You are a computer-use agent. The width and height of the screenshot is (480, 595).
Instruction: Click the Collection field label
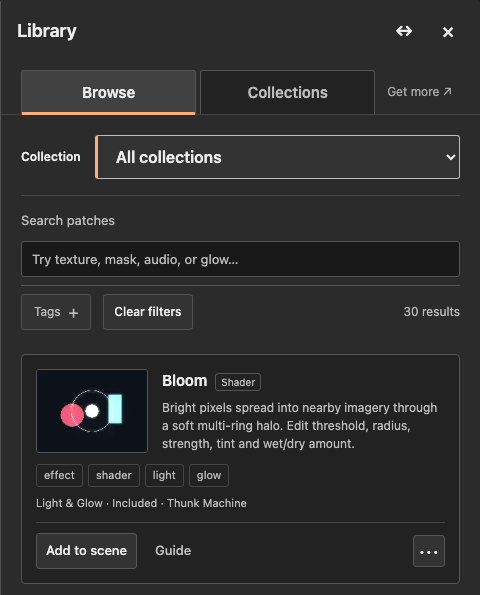click(51, 157)
